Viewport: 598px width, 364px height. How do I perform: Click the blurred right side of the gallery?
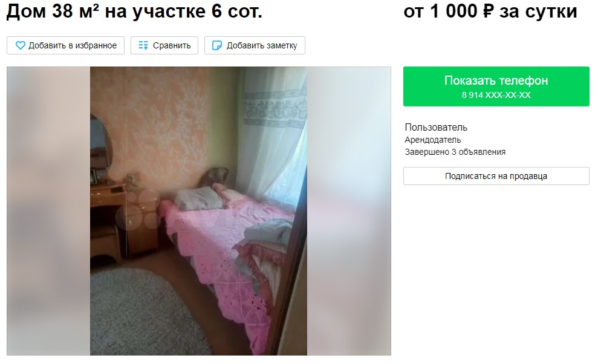click(349, 211)
